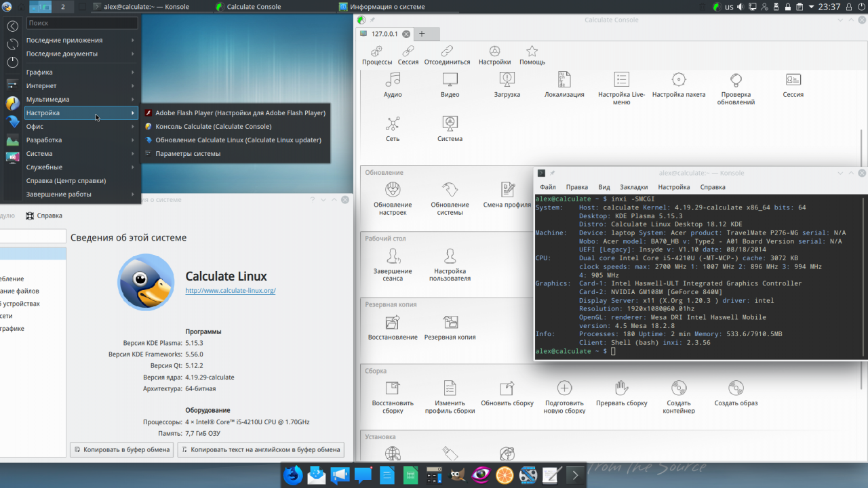Open Закладки menu in Konsole
The width and height of the screenshot is (868, 488).
pyautogui.click(x=633, y=187)
